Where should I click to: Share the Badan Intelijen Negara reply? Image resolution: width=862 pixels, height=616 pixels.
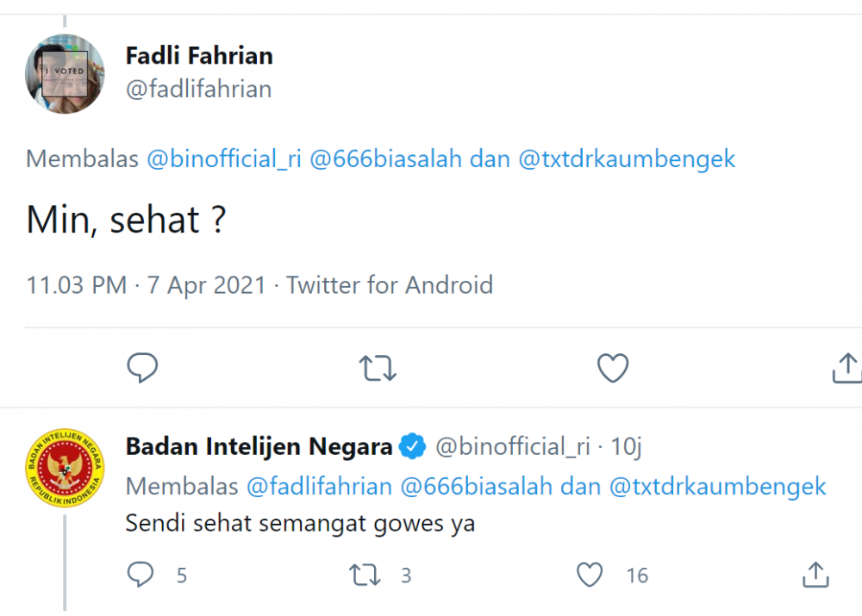pyautogui.click(x=815, y=575)
